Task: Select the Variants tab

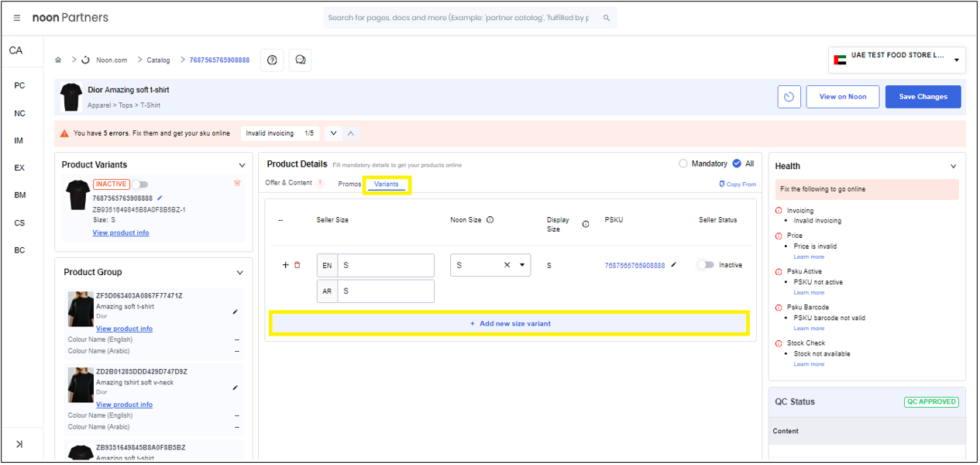Action: pos(387,184)
